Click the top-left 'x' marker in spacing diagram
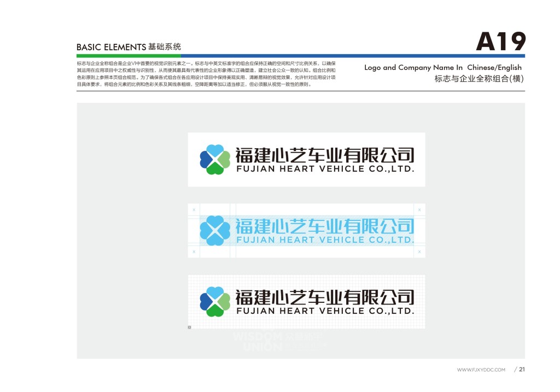560x392 pixels. (x=194, y=209)
